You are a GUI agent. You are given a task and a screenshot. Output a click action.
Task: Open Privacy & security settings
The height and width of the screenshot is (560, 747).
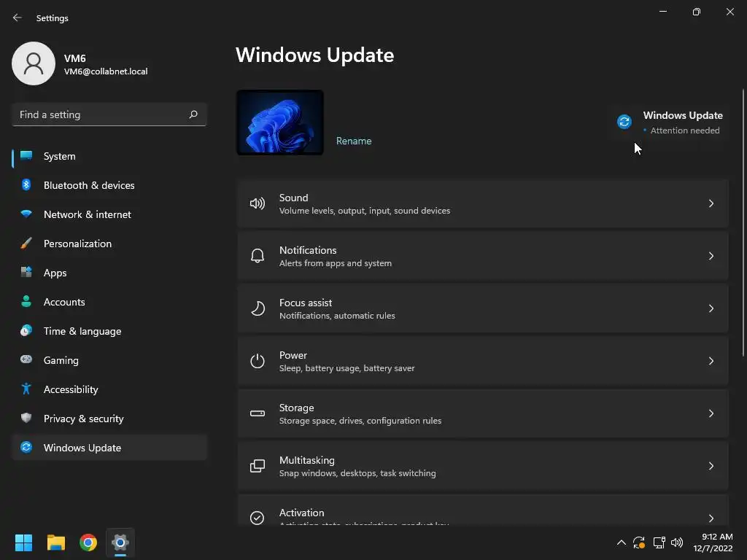tap(109, 419)
